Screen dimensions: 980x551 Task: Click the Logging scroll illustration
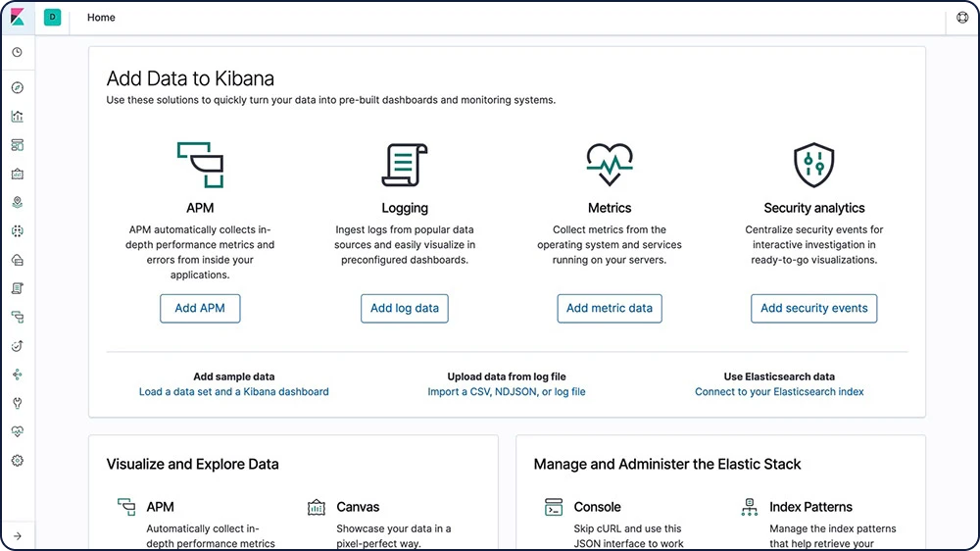tap(405, 165)
